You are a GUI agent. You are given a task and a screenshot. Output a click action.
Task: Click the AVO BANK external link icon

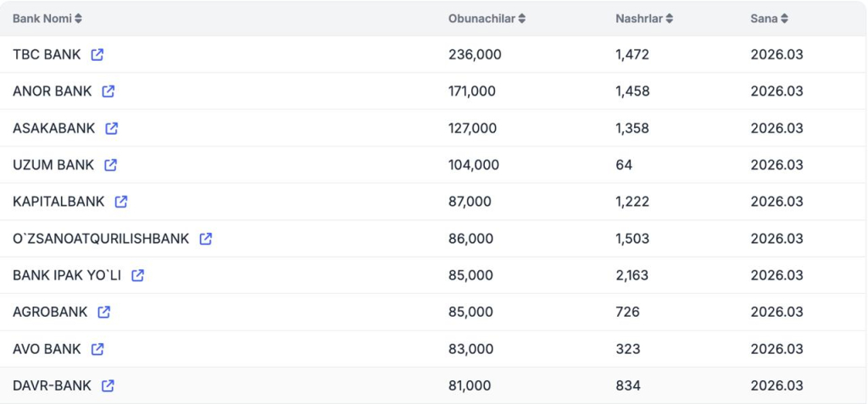tap(97, 349)
